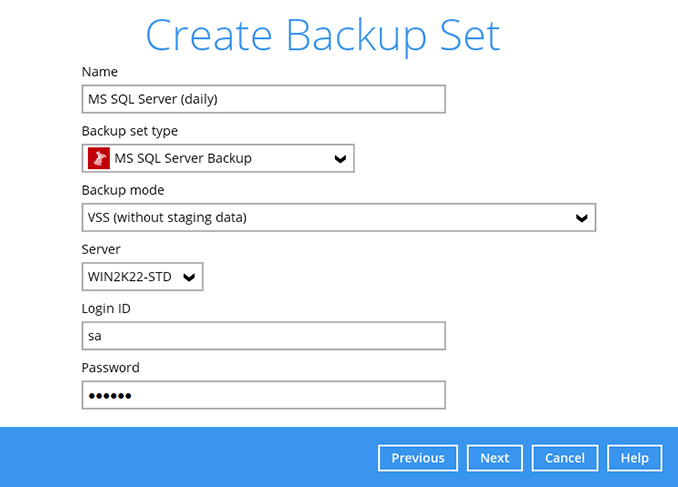Go back with the Previous button
This screenshot has width=678, height=487.
[x=418, y=458]
